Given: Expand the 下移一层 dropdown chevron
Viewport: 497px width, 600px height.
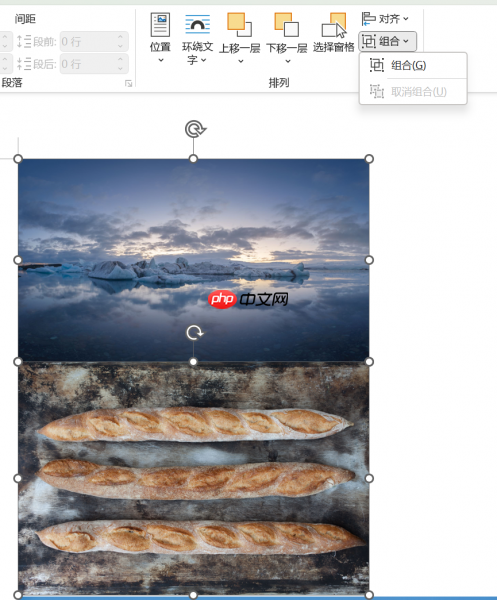Looking at the screenshot, I should pyautogui.click(x=288, y=61).
